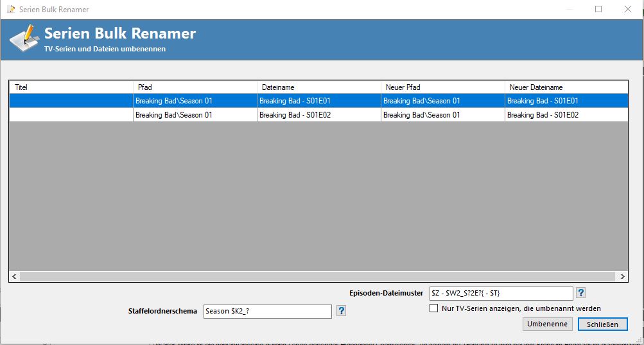The image size is (644, 345).
Task: Click the Schließen button
Action: pyautogui.click(x=602, y=324)
